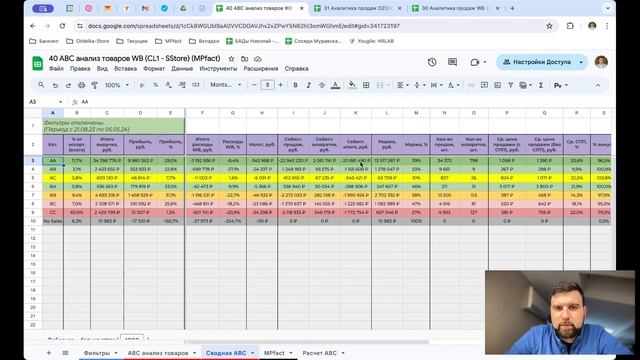Open the borders menu
The height and width of the screenshot is (360, 640).
[x=366, y=85]
